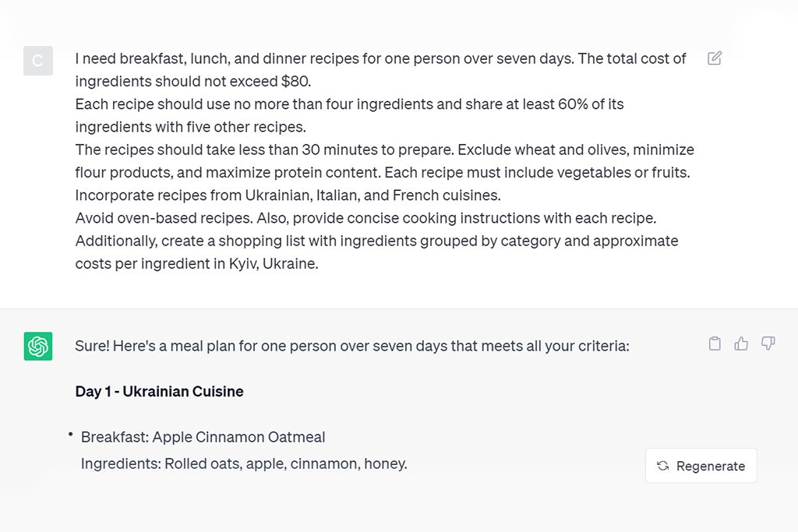Click the "Sure! Here's a meal plan" sentence
The height and width of the screenshot is (532, 798).
tap(351, 346)
